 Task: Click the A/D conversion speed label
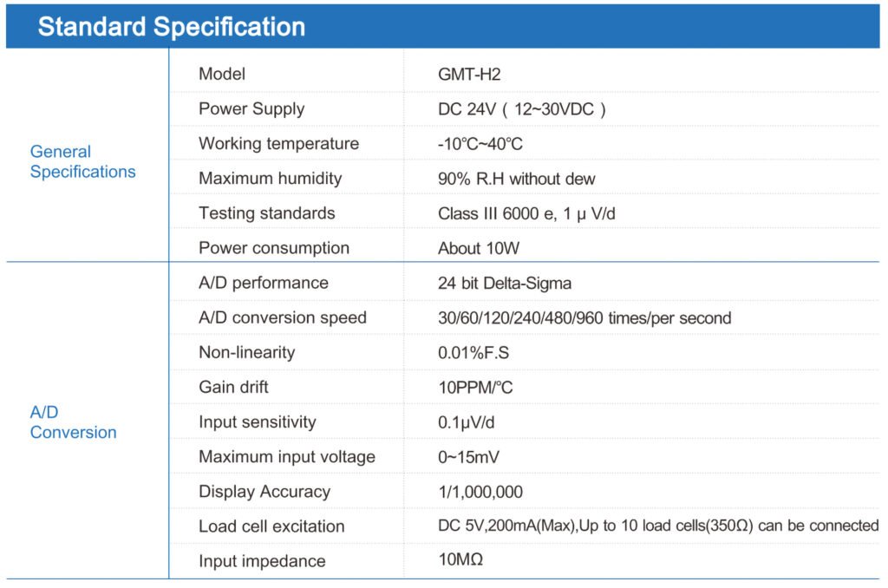coord(283,317)
